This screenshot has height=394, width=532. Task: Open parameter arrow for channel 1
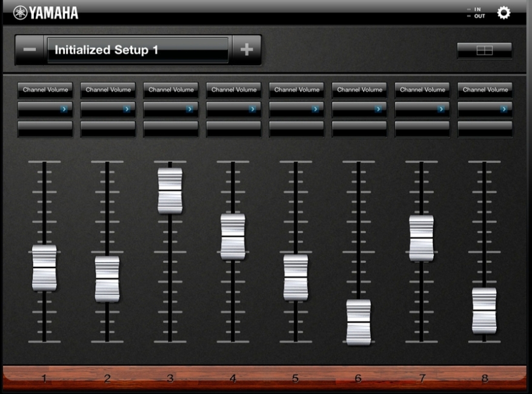coord(64,109)
